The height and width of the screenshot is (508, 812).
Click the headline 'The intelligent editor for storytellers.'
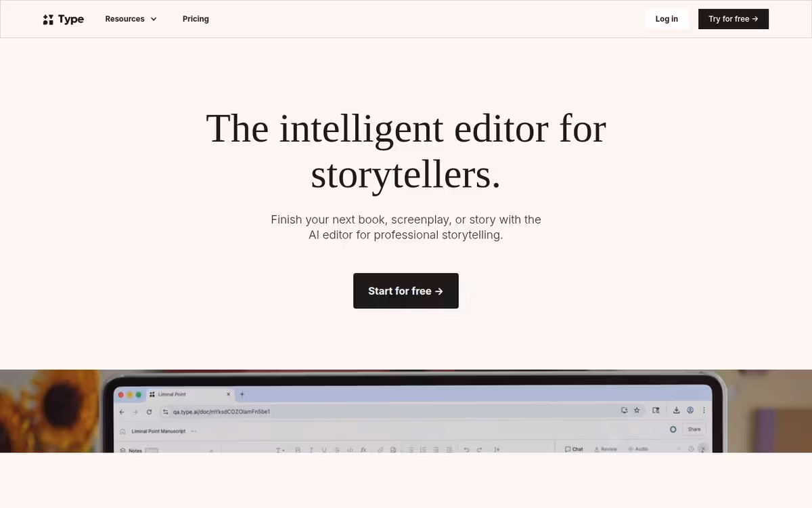point(406,151)
